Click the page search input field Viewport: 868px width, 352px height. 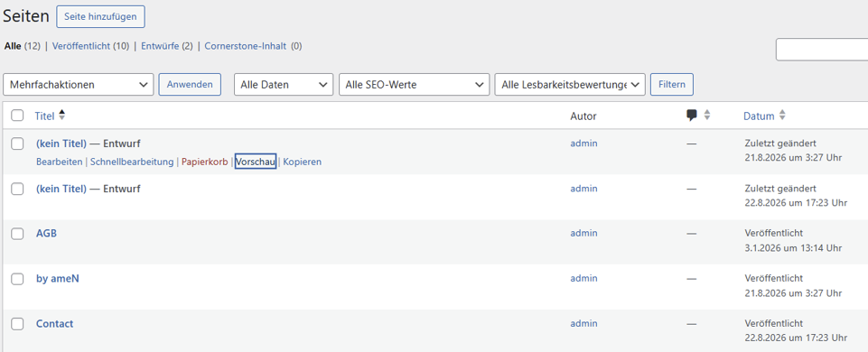[x=822, y=50]
